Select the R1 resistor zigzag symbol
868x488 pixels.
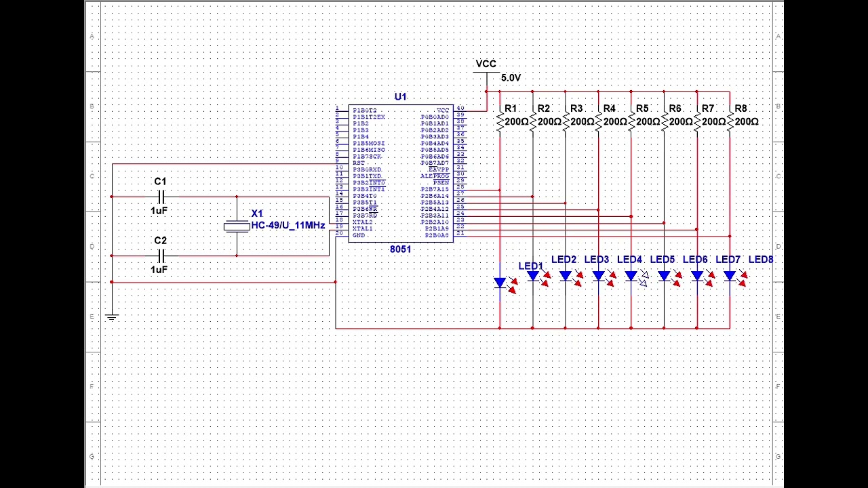tap(500, 122)
